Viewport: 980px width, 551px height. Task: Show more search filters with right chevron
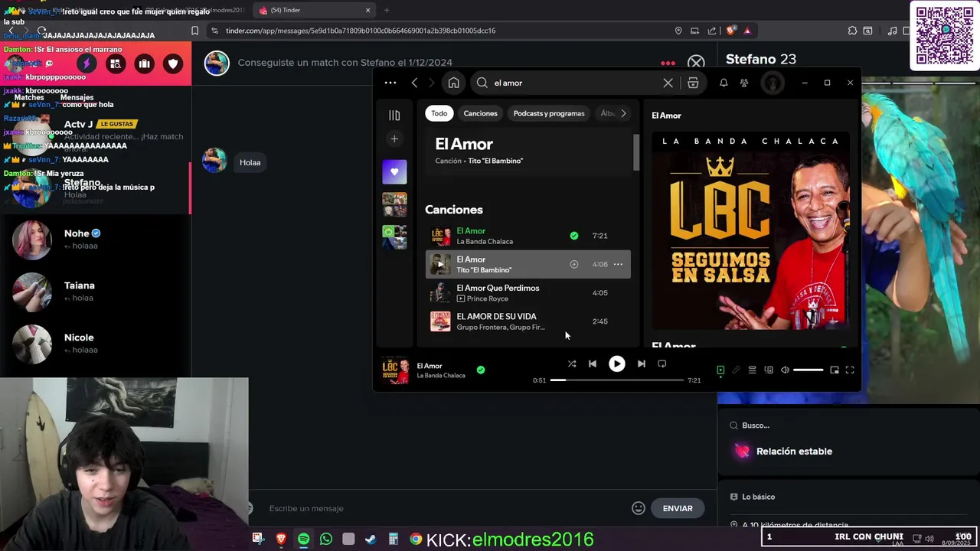[x=623, y=113]
